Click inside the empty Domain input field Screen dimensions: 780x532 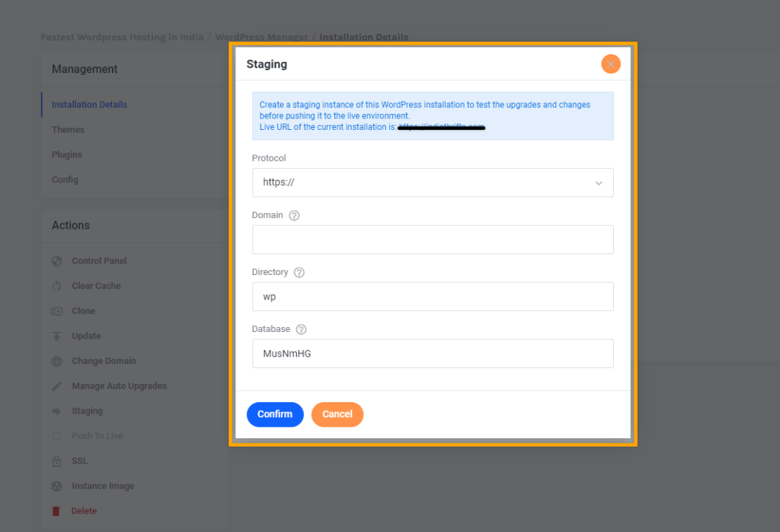tap(433, 239)
